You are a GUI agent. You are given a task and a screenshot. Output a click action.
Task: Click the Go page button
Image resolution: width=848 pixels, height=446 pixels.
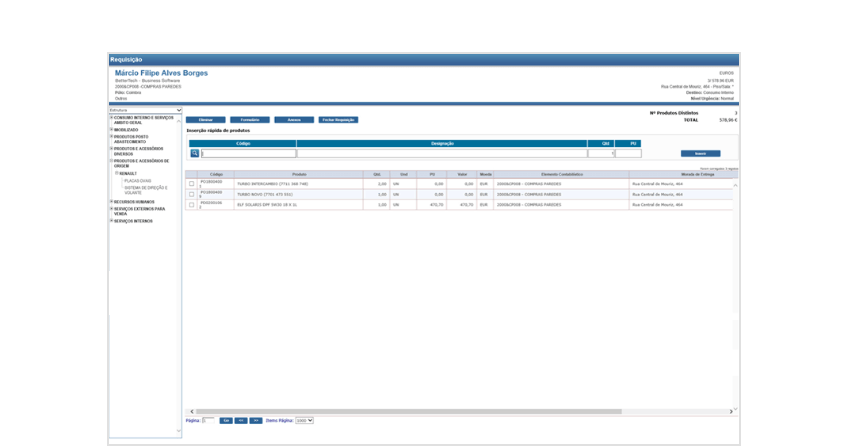226,421
